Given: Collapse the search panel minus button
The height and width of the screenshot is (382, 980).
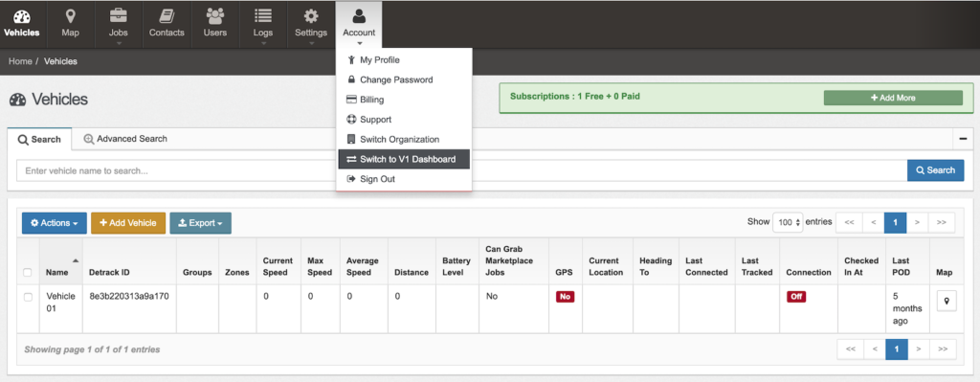Looking at the screenshot, I should (963, 139).
